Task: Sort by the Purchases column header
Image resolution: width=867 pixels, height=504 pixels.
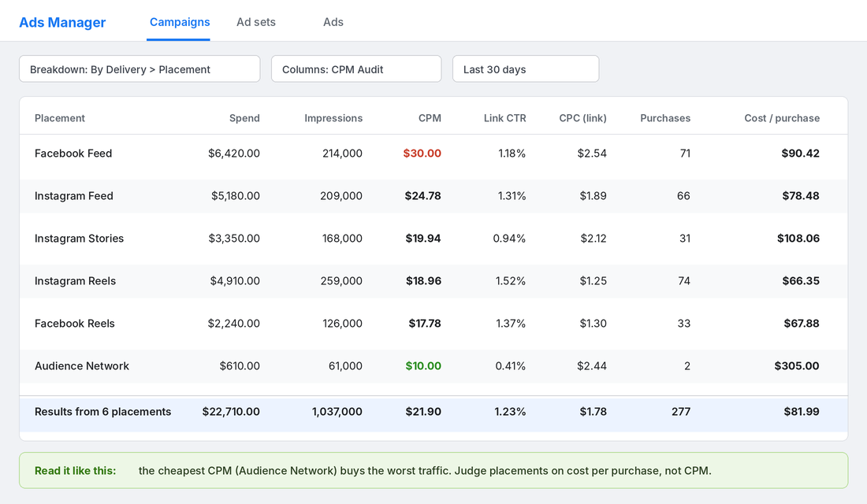Action: click(665, 118)
